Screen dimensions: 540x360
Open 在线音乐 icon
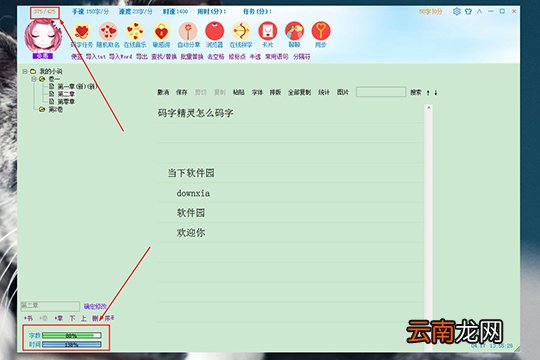click(135, 31)
